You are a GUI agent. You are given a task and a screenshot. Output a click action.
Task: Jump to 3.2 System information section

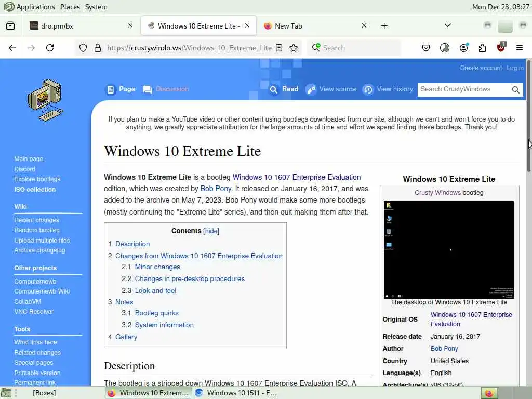(164, 325)
